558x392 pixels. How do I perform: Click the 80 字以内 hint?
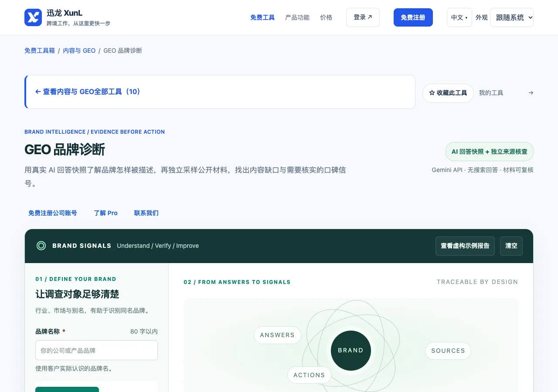(x=144, y=331)
